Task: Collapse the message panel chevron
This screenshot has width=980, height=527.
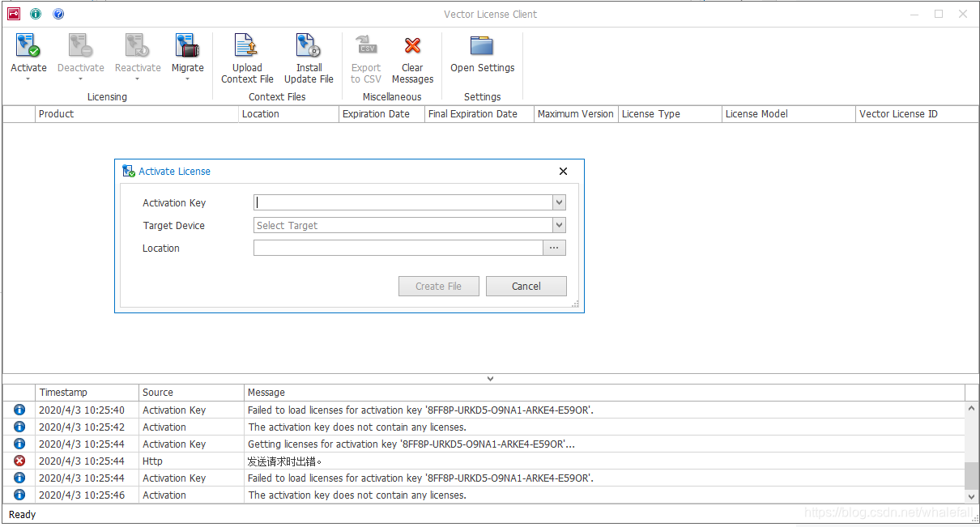Action: point(490,378)
